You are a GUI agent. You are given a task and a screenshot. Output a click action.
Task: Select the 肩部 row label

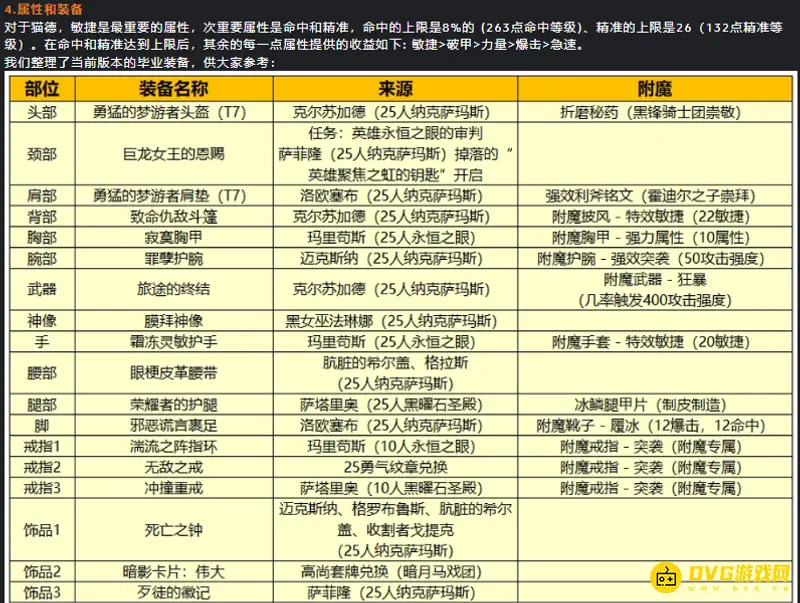(x=42, y=195)
